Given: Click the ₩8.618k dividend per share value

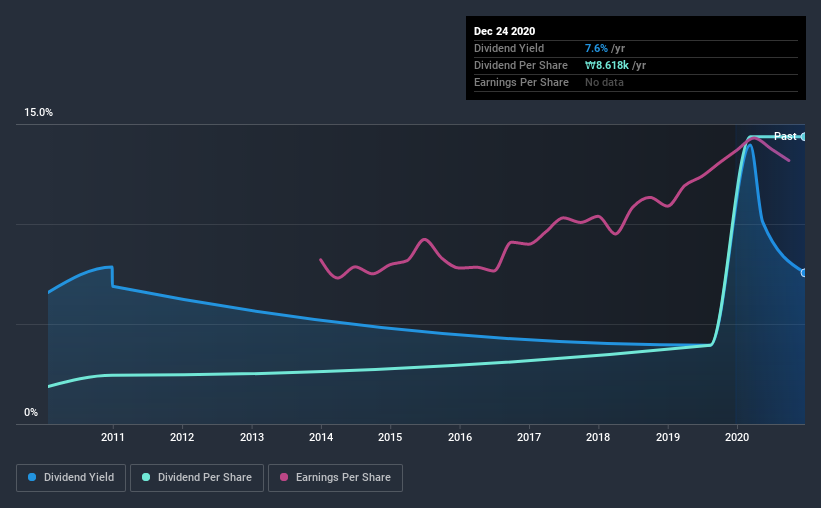Looking at the screenshot, I should pyautogui.click(x=607, y=65).
